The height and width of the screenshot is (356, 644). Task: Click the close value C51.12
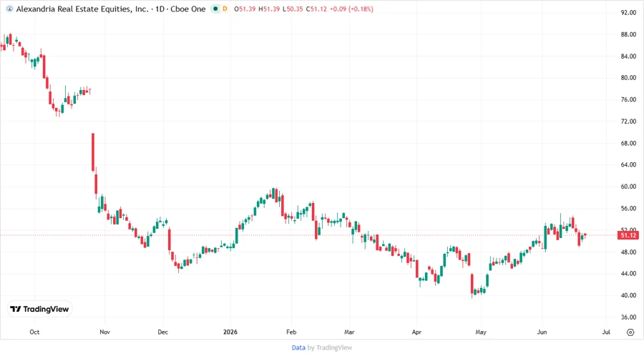click(x=316, y=9)
